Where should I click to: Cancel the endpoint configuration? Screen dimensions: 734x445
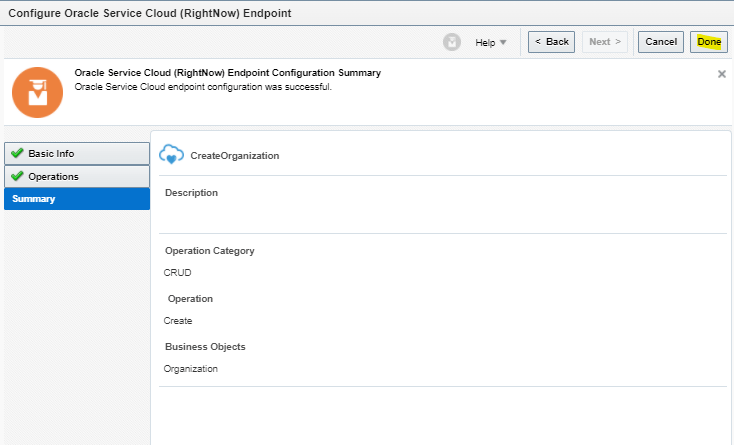[661, 42]
